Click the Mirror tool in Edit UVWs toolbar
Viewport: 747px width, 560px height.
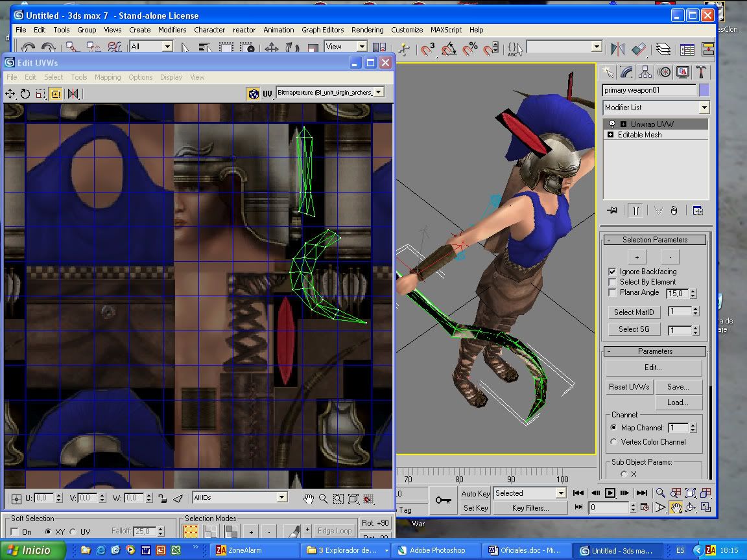pyautogui.click(x=73, y=94)
